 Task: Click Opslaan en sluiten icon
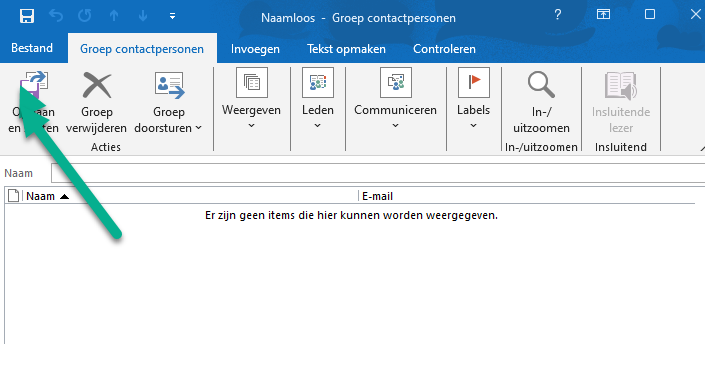tap(34, 85)
